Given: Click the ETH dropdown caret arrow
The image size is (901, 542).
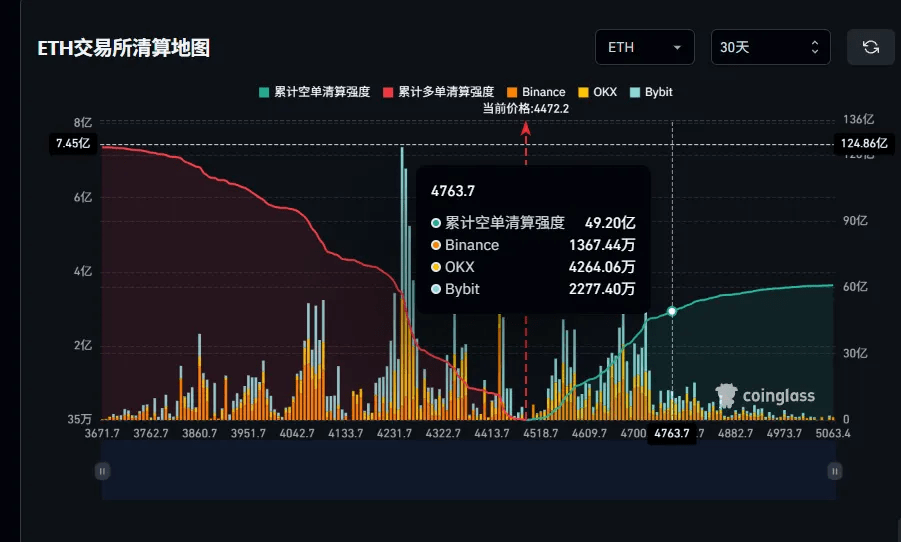Looking at the screenshot, I should click(x=677, y=48).
